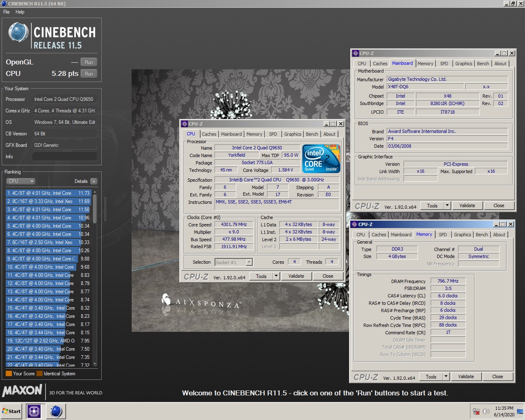This screenshot has height=420, width=525.
Task: Click Tools button in front CPU-Z window
Action: pyautogui.click(x=261, y=276)
